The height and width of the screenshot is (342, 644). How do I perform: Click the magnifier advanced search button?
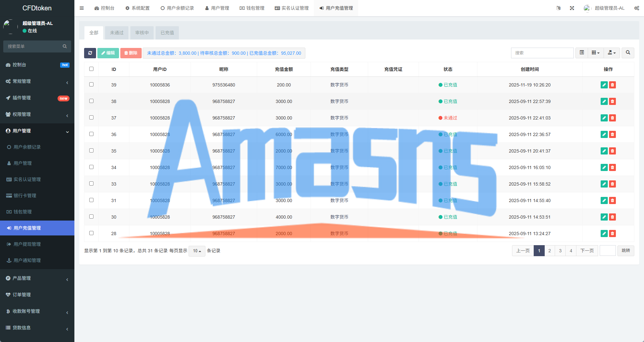(x=628, y=53)
